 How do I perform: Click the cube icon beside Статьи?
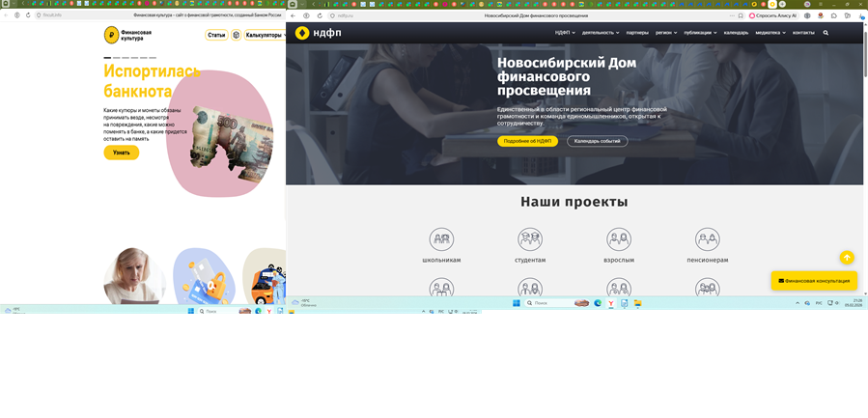coord(236,35)
